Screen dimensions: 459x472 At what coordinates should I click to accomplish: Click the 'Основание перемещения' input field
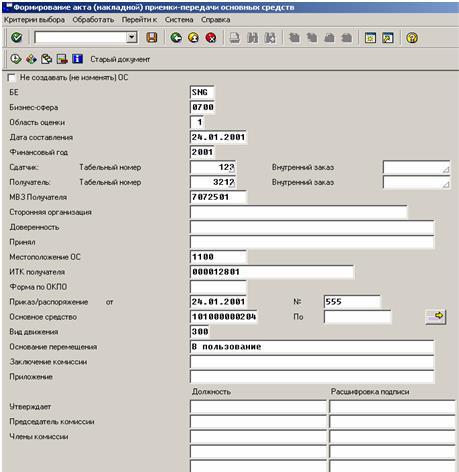pyautogui.click(x=312, y=347)
